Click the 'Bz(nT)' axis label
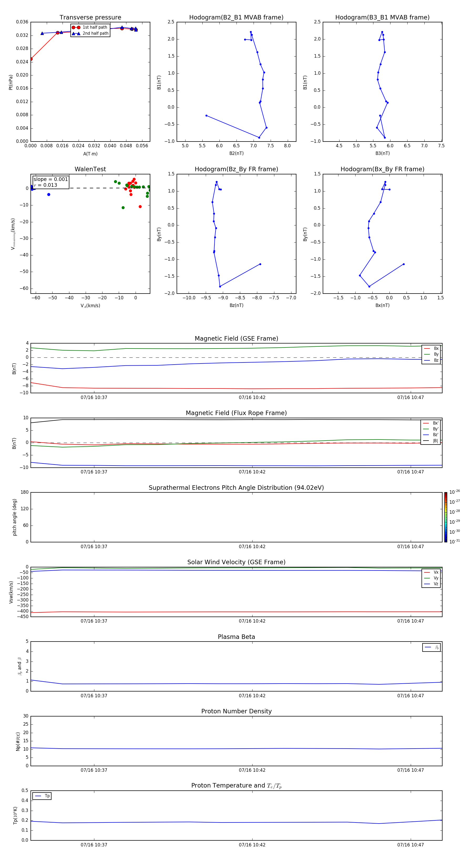473x868 pixels. click(236, 305)
